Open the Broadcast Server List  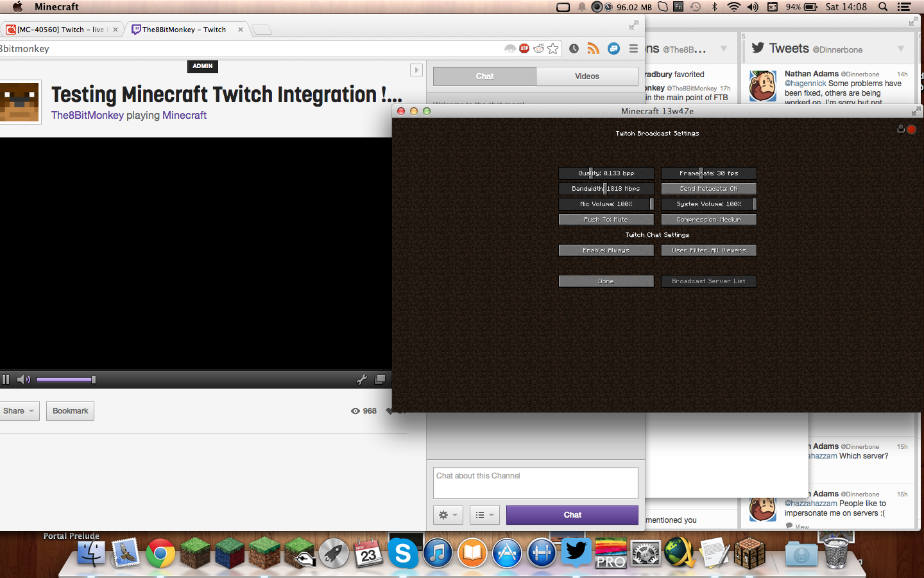(x=709, y=281)
